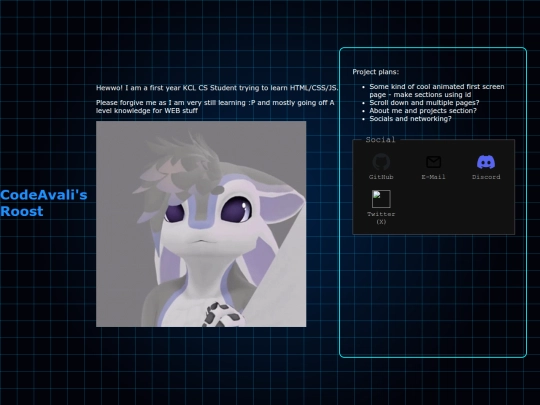Open the GitHub icon link
This screenshot has height=405, width=540.
pos(381,162)
